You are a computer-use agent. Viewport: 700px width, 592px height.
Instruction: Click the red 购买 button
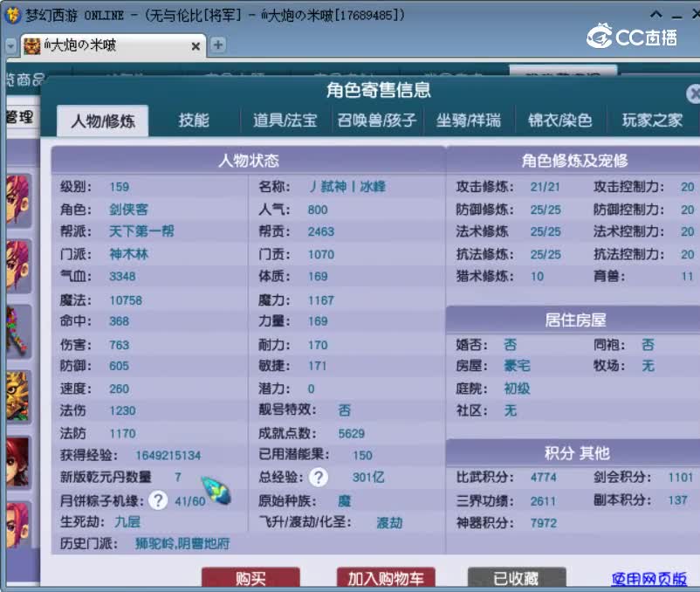point(250,579)
